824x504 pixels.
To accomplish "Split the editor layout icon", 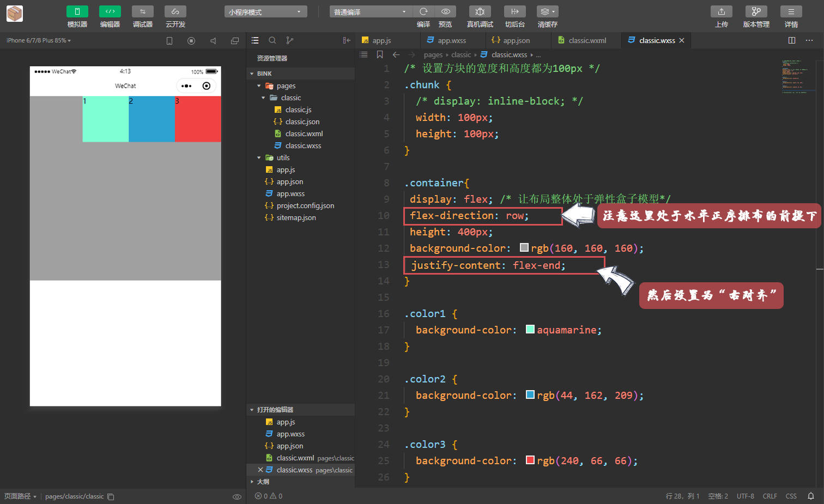I will click(x=792, y=40).
